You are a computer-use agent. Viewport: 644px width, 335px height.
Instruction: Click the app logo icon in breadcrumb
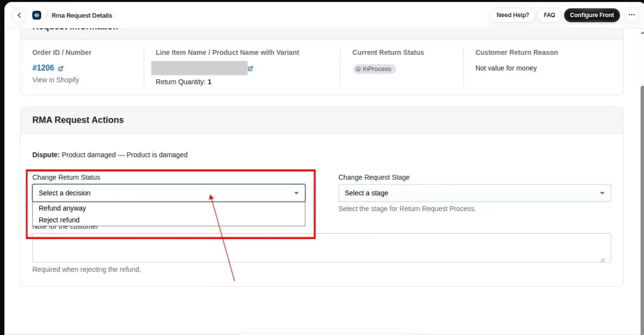click(36, 15)
